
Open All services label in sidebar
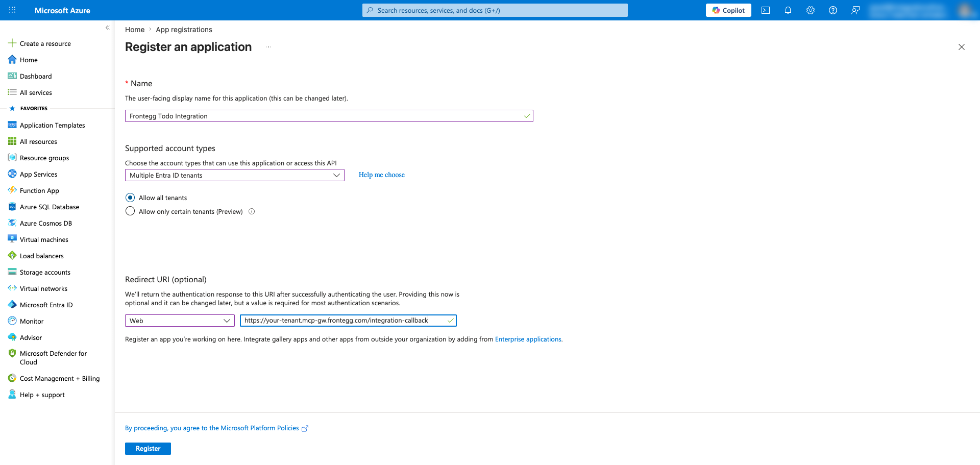[36, 92]
